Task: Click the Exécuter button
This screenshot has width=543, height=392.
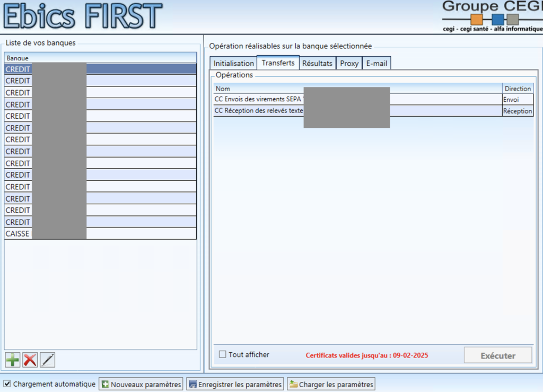Action: [x=498, y=355]
